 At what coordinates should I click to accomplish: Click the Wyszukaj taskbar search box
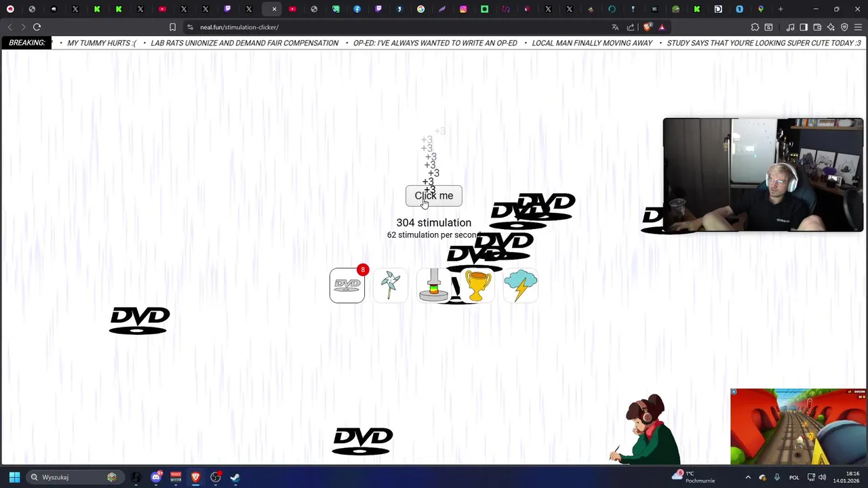pyautogui.click(x=75, y=477)
